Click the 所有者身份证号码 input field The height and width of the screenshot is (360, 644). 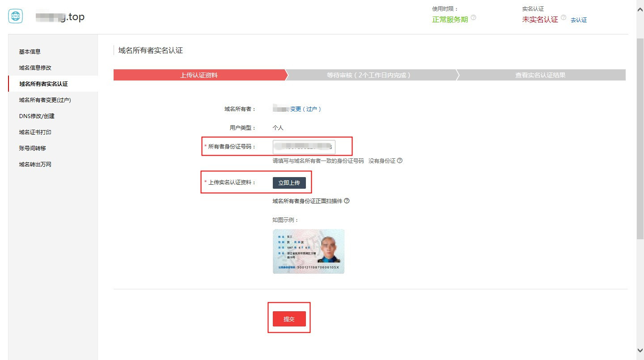303,147
